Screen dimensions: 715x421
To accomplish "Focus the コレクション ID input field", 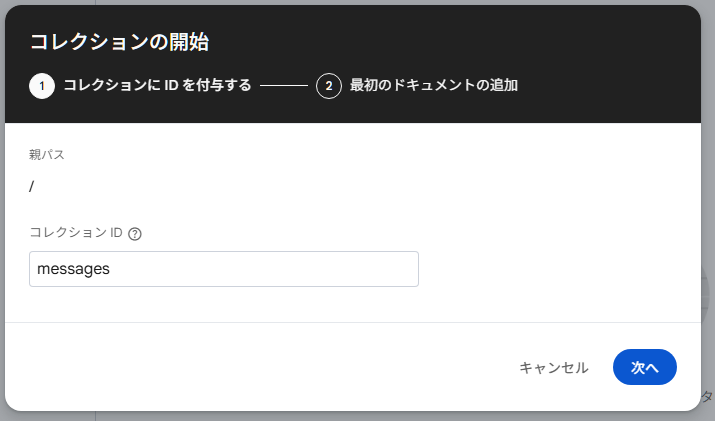I will [223, 269].
